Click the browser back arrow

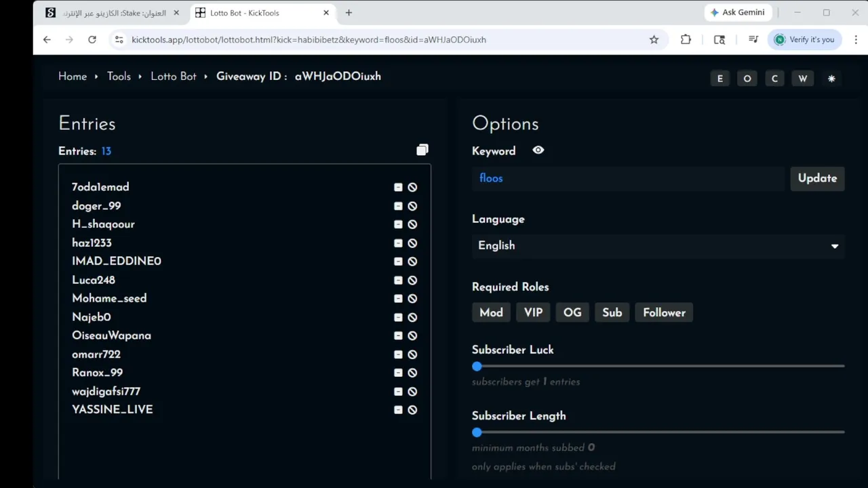point(47,40)
